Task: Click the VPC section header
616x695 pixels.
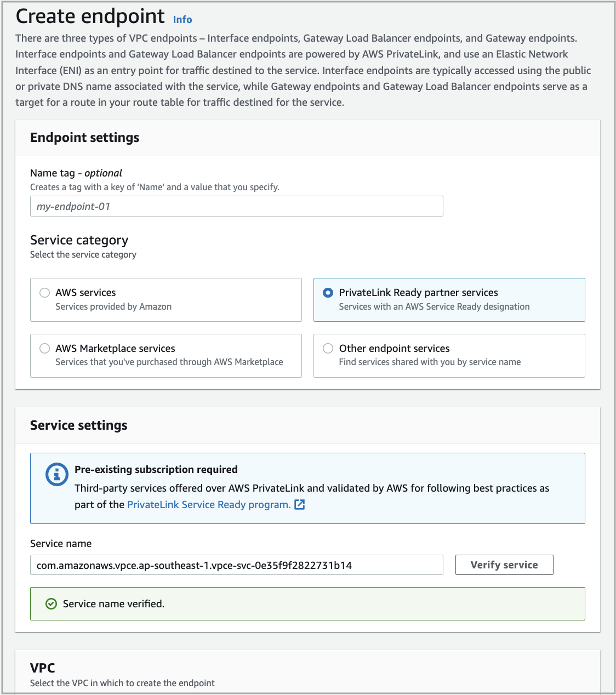Action: pyautogui.click(x=42, y=668)
